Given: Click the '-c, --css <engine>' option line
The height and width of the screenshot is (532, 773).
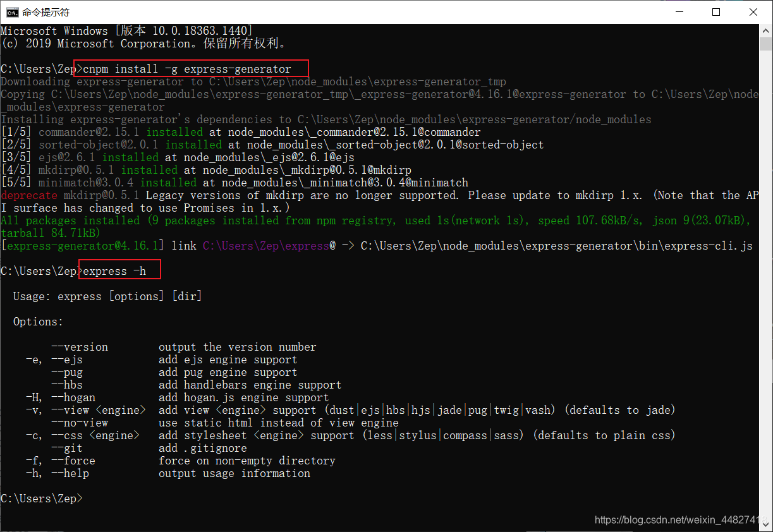Looking at the screenshot, I should pos(351,435).
